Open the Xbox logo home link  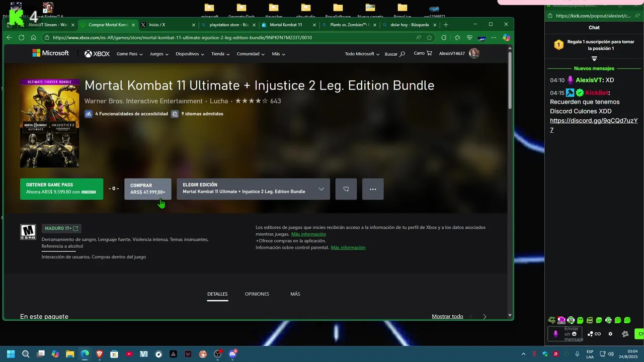97,54
